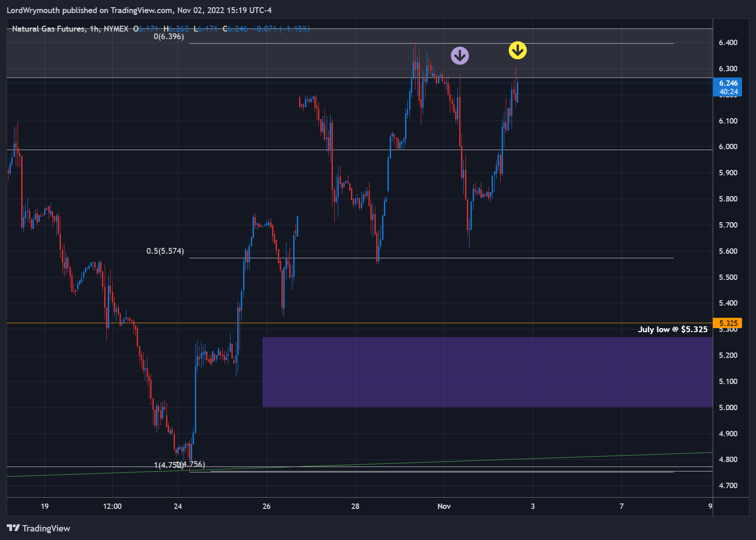Click 5.100 on the price axis

tap(728, 382)
